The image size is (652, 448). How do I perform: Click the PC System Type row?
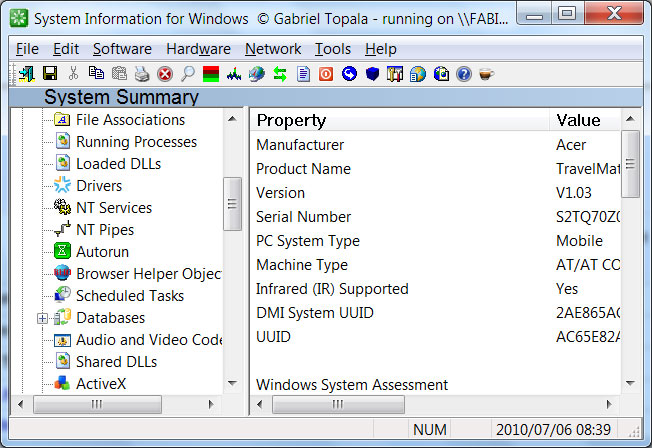pyautogui.click(x=435, y=241)
